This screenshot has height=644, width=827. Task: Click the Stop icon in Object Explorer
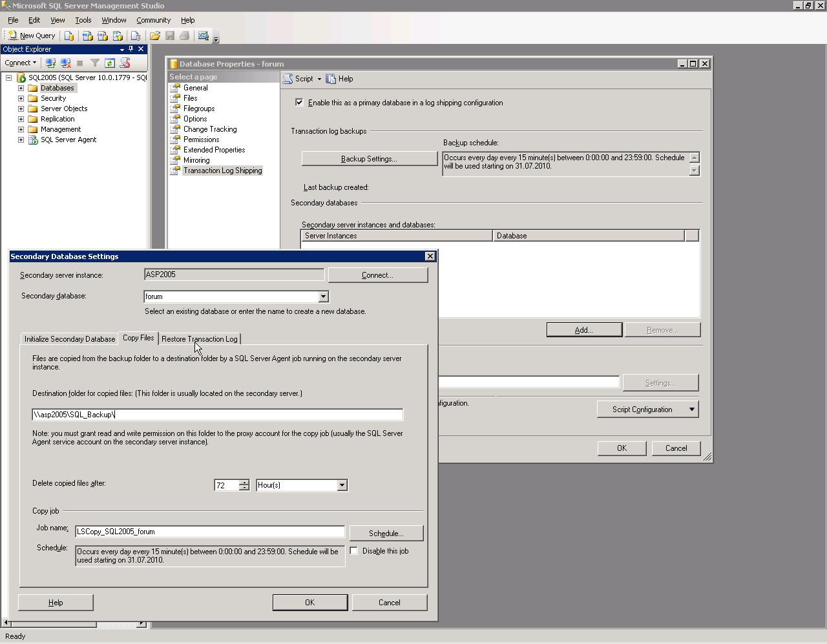pos(80,63)
